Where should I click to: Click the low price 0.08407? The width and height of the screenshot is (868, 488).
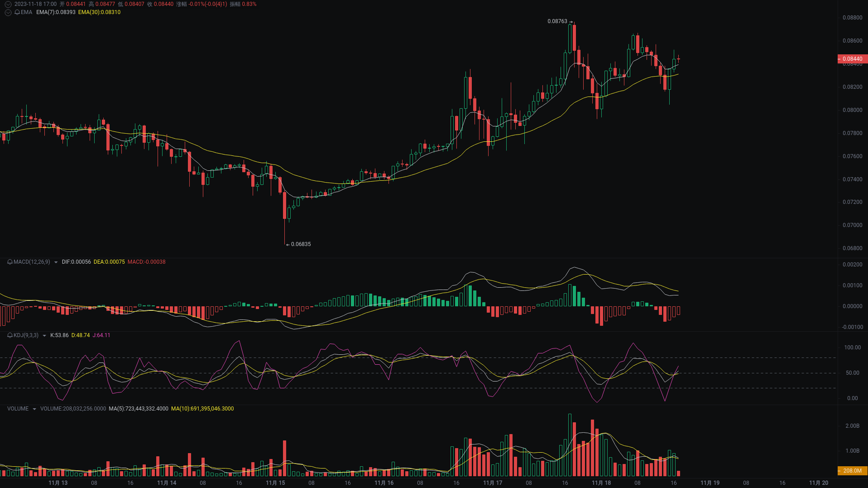pyautogui.click(x=134, y=4)
